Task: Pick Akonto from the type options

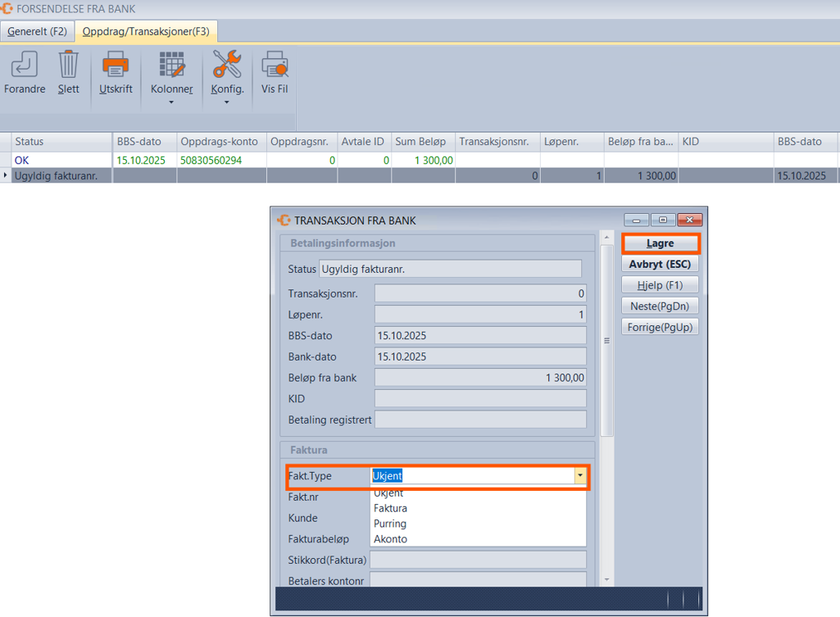Action: click(390, 539)
